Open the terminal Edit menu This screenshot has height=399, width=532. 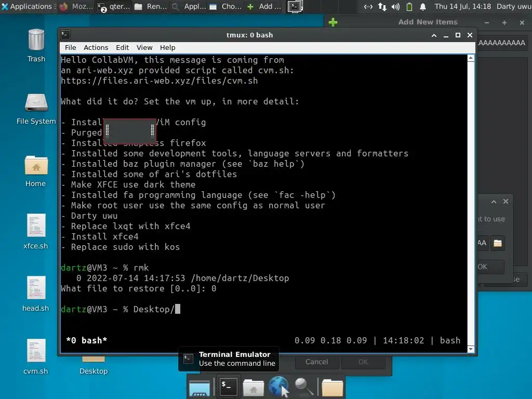(122, 47)
